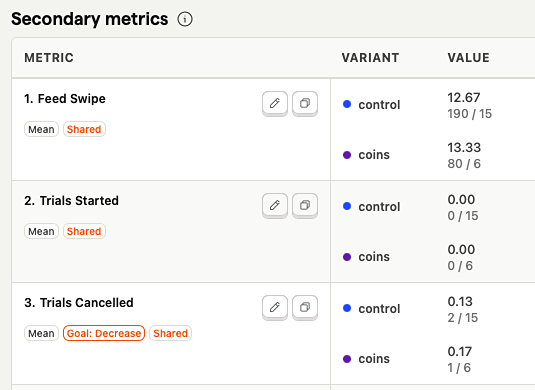Viewport: 535px width, 390px height.
Task: Click the count '1 / 6'
Action: 459,368
